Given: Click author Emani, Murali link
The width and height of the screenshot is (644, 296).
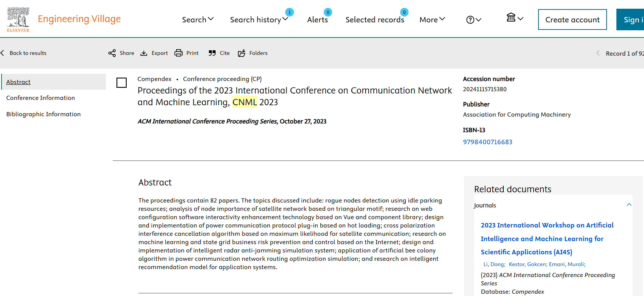Looking at the screenshot, I should (x=567, y=264).
